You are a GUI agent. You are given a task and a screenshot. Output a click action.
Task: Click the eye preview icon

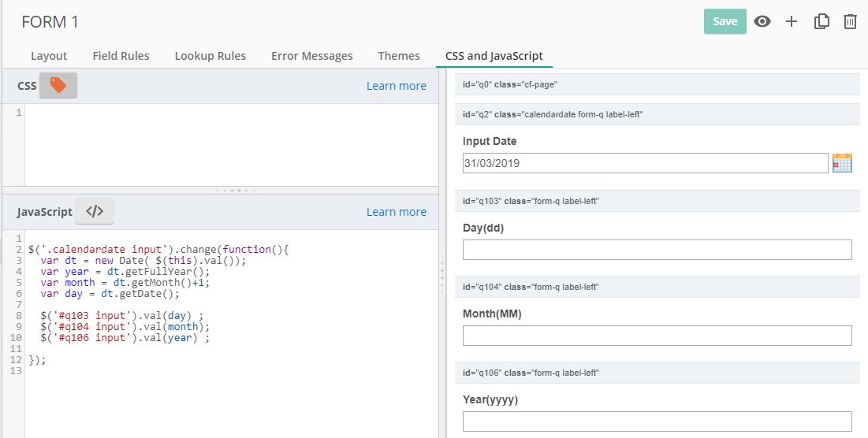pyautogui.click(x=762, y=22)
